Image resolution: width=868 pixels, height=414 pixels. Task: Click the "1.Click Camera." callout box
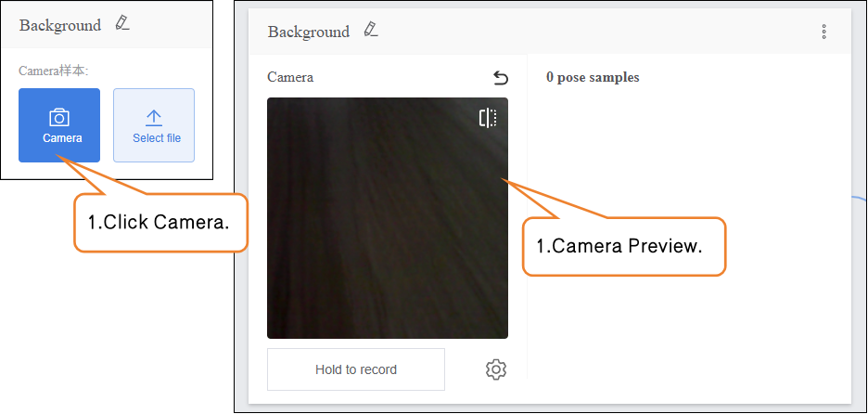(x=159, y=223)
